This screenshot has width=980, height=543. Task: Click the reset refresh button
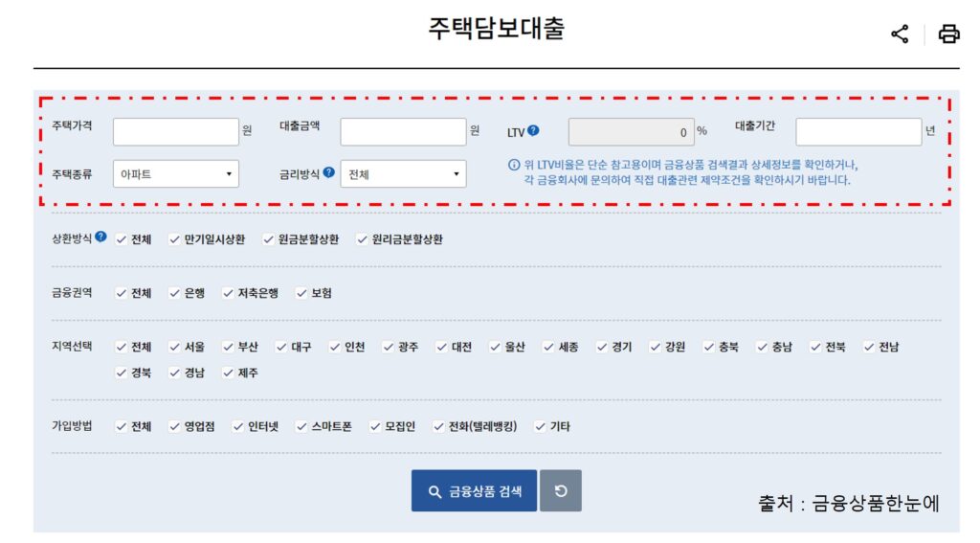tap(561, 491)
